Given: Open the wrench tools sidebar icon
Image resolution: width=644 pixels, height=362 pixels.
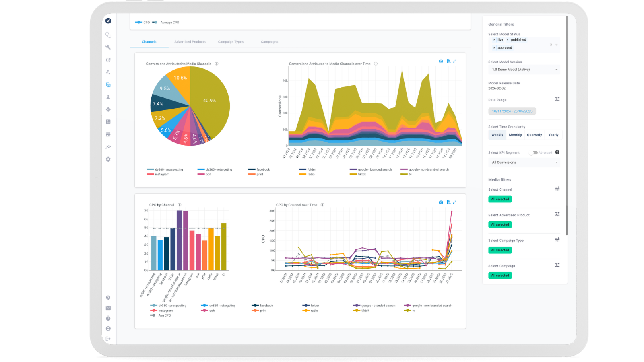Looking at the screenshot, I should (108, 47).
